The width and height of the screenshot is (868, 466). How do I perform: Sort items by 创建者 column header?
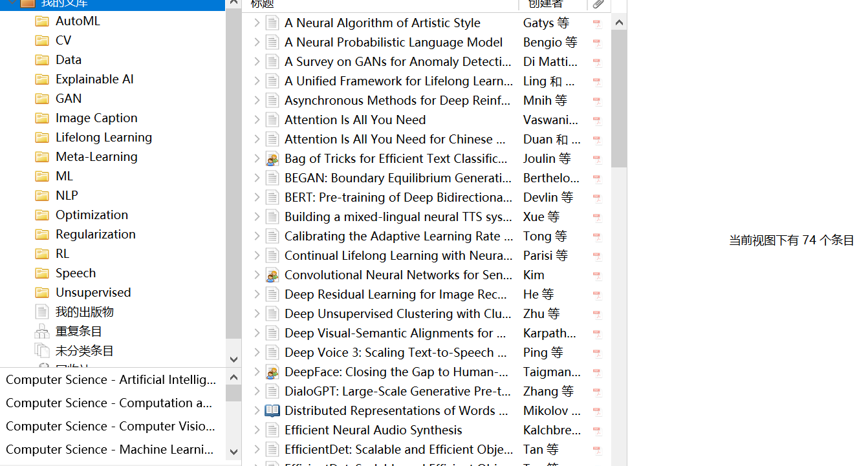click(x=553, y=5)
